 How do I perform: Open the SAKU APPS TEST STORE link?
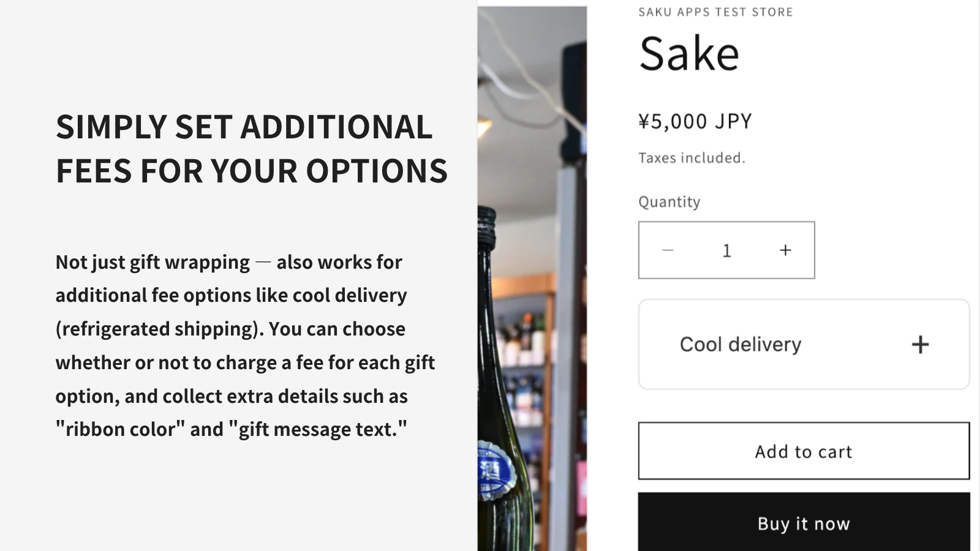point(714,11)
